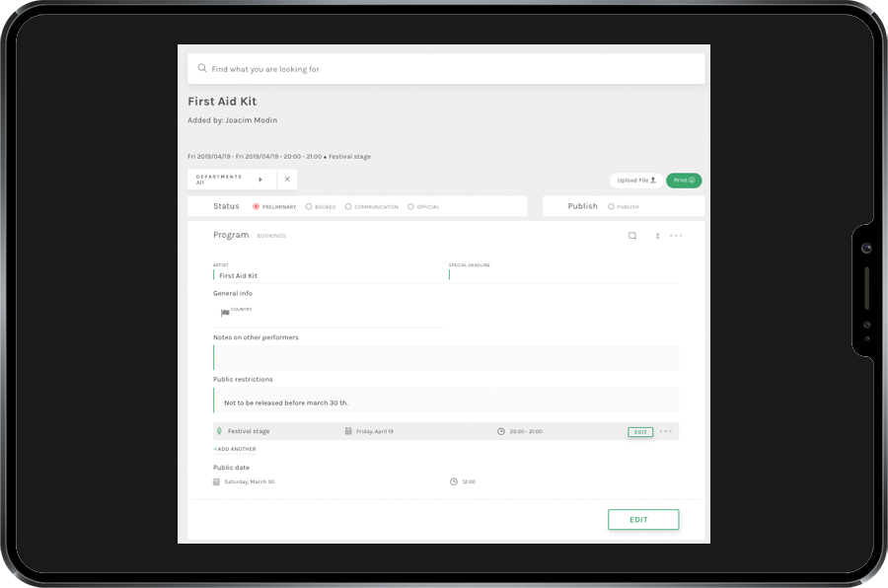This screenshot has height=588, width=888.
Task: Click the clock icon beside 20:00 - 21:00
Action: [501, 431]
